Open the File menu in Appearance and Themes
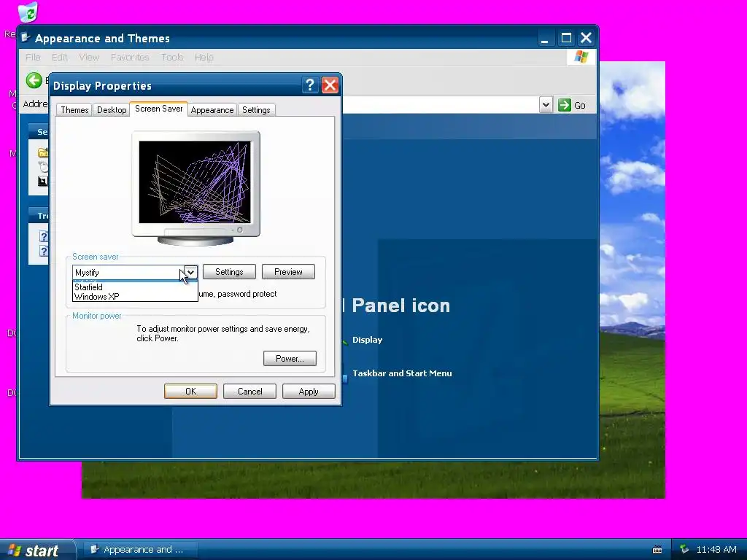 (x=33, y=57)
